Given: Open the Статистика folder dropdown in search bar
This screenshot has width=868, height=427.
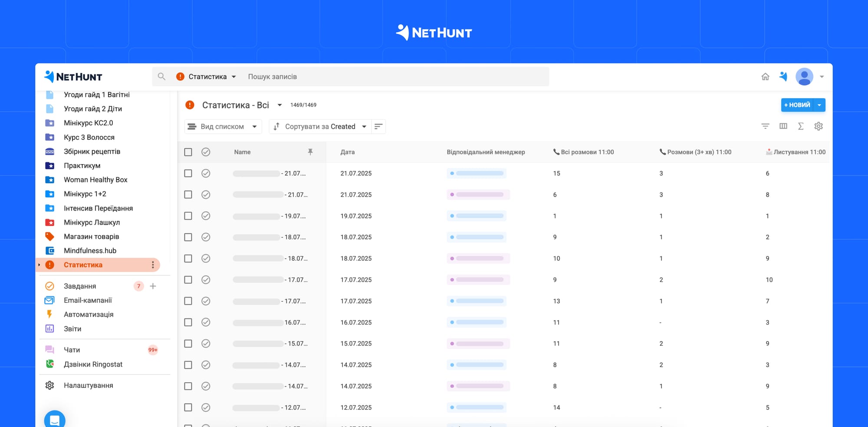Looking at the screenshot, I should click(207, 76).
